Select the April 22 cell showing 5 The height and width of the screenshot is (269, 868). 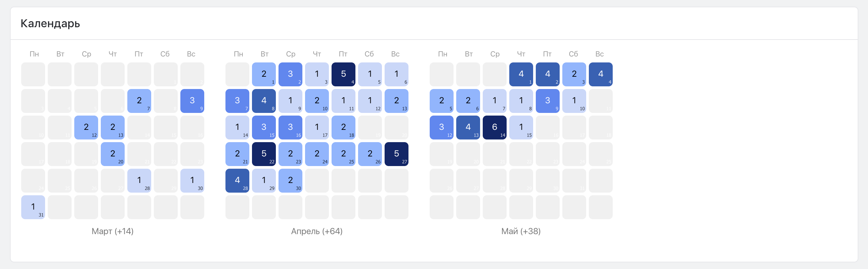pyautogui.click(x=264, y=154)
